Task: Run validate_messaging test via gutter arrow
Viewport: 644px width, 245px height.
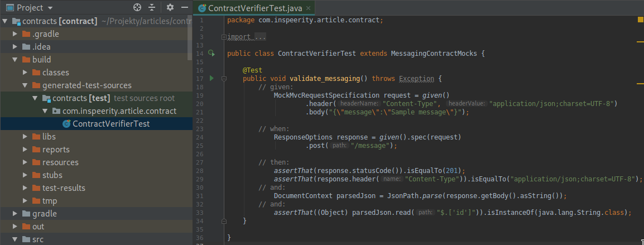Action: pyautogui.click(x=212, y=79)
